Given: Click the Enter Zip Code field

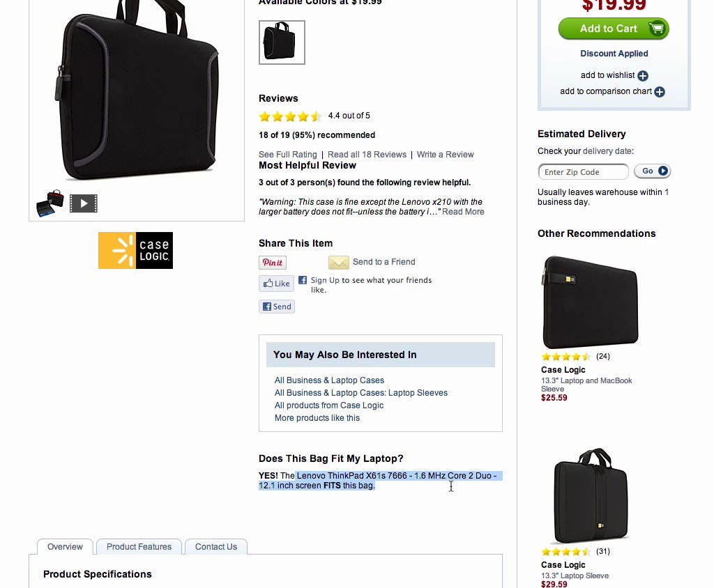Looking at the screenshot, I should tap(583, 172).
